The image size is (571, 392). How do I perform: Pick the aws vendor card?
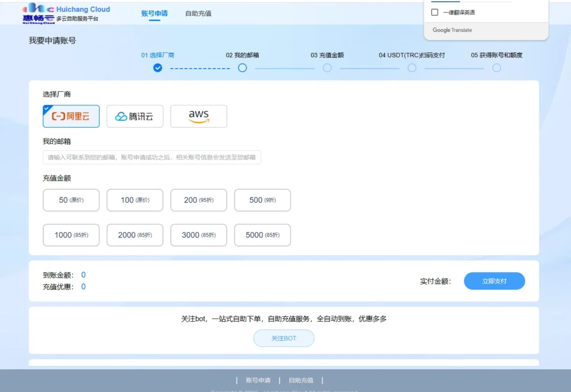click(199, 116)
